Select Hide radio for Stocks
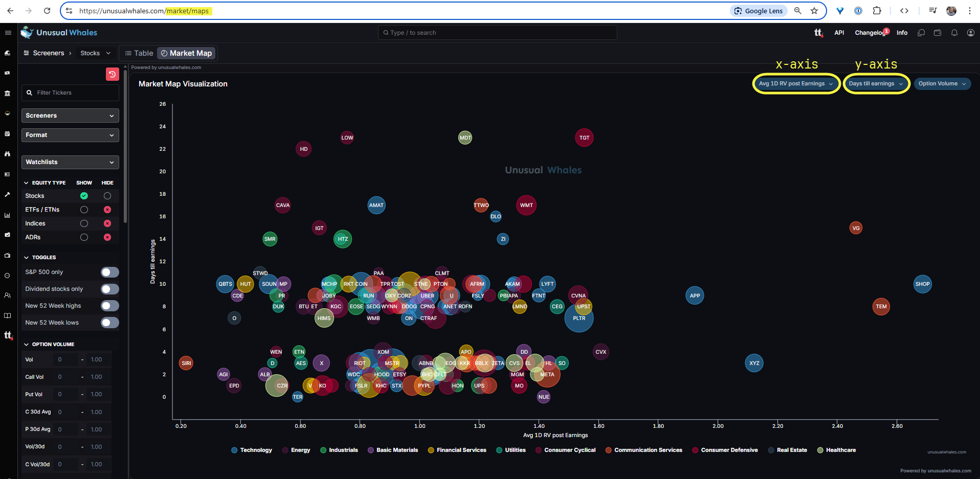 pyautogui.click(x=107, y=196)
